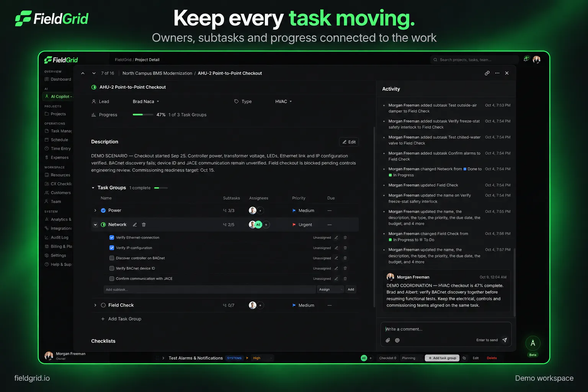Go to next task with down chevron
Screen dimensions: 588x392
point(94,73)
